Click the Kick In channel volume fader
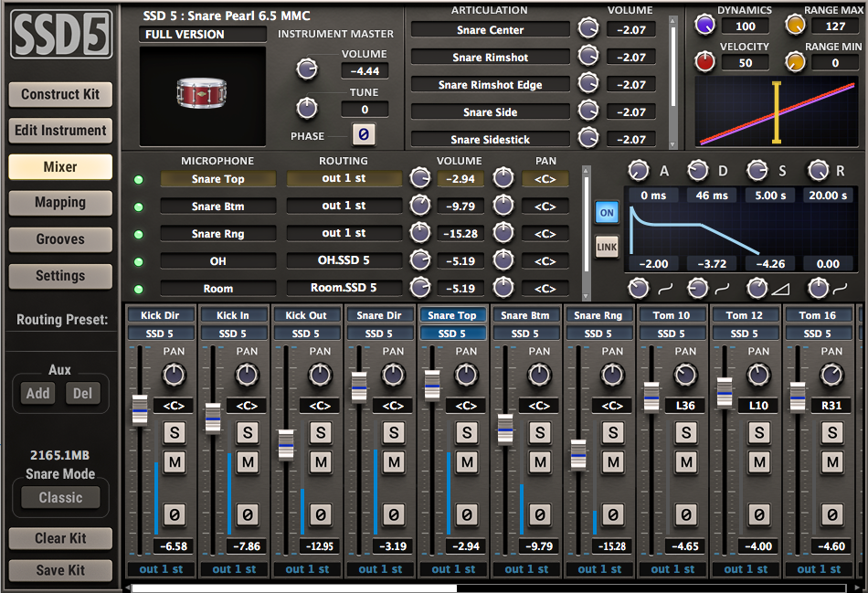The height and width of the screenshot is (593, 868). [213, 418]
